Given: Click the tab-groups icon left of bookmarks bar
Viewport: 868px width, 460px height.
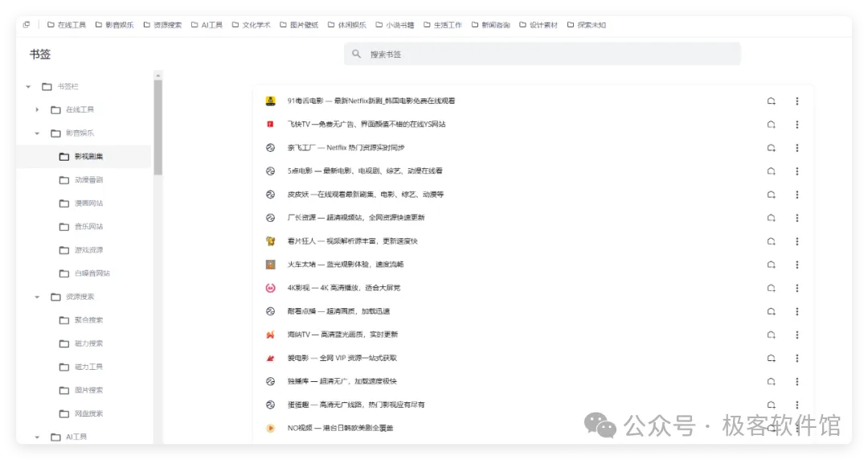Looking at the screenshot, I should (26, 24).
